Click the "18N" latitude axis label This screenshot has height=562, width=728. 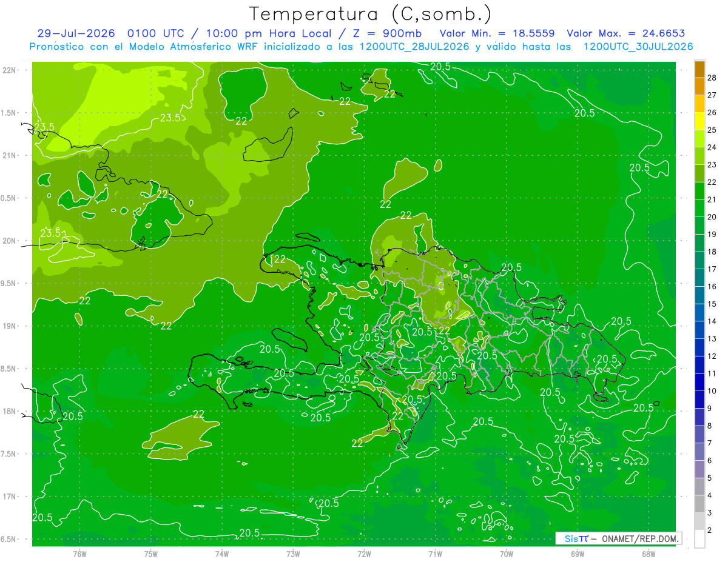click(9, 411)
